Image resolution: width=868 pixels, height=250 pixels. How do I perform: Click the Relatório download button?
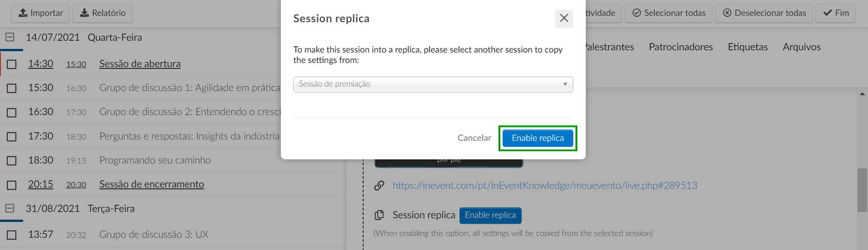coord(103,13)
